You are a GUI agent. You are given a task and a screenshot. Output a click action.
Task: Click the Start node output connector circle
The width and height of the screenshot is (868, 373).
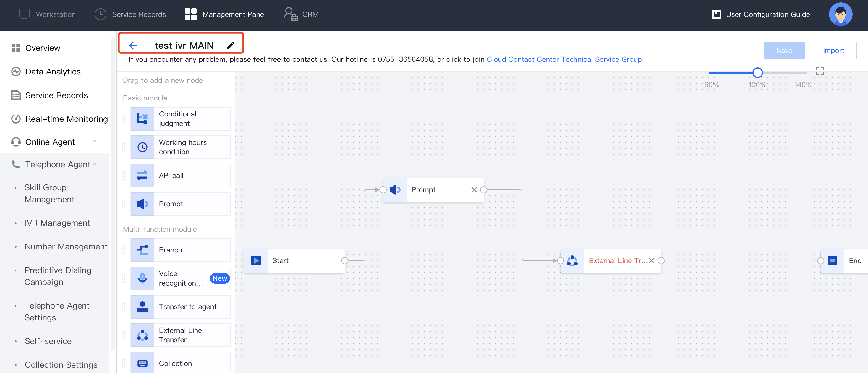click(344, 260)
